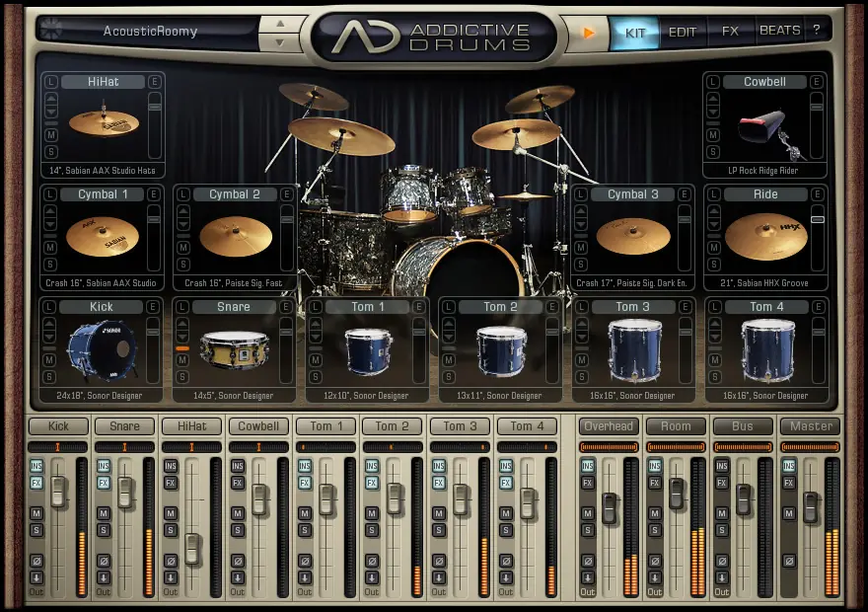Pick next Cymbal 3 with down arrow
Viewport: 868px width, 612px height.
pyautogui.click(x=581, y=224)
